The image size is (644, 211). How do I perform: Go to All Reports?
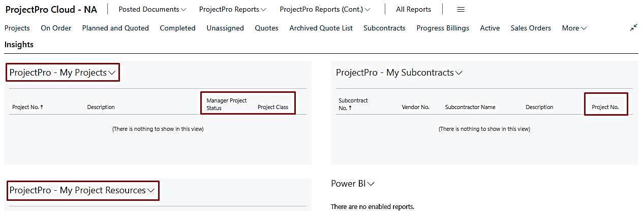[x=414, y=10]
